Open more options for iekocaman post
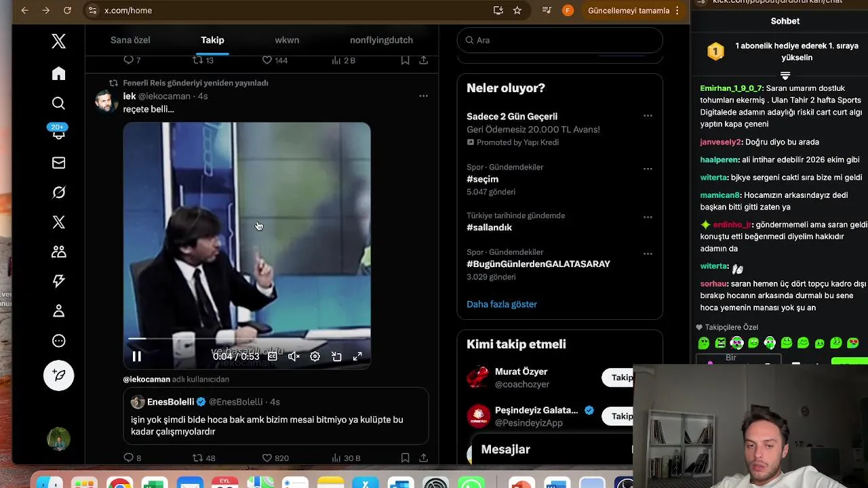This screenshot has height=488, width=868. [423, 96]
